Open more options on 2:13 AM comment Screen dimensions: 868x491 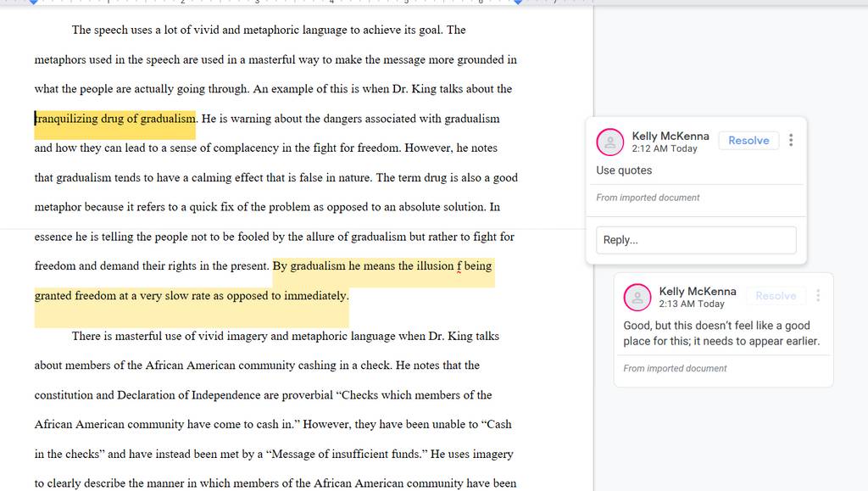(818, 296)
